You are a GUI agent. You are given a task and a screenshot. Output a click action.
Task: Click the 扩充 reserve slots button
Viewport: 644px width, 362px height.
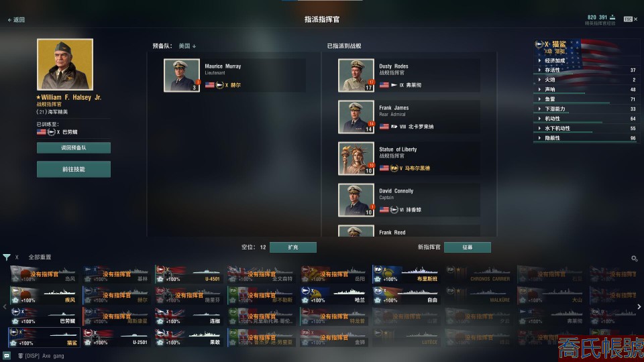[x=293, y=247]
